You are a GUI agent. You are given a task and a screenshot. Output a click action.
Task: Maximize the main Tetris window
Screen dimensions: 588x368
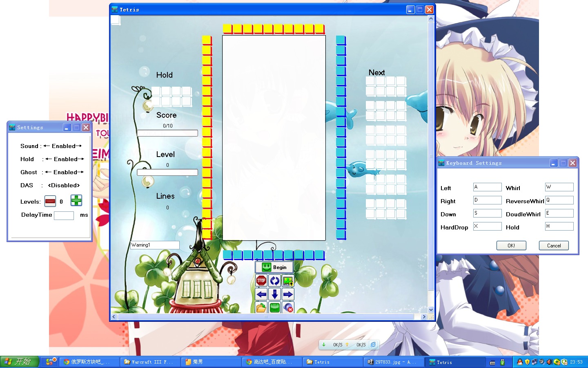[420, 9]
